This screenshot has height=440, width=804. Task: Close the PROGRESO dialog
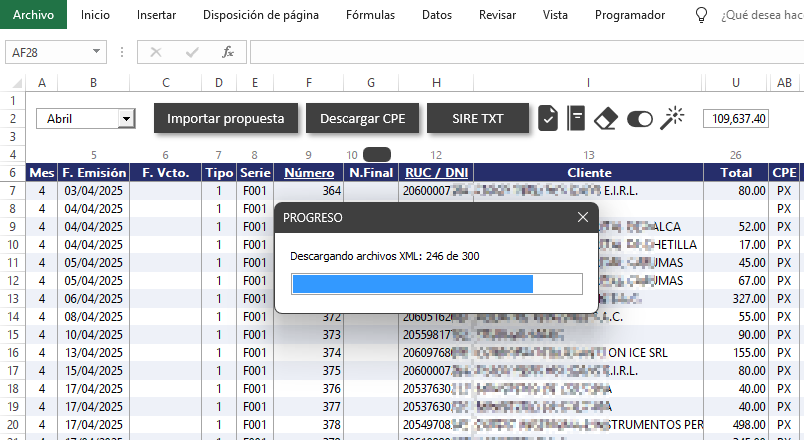[x=582, y=217]
